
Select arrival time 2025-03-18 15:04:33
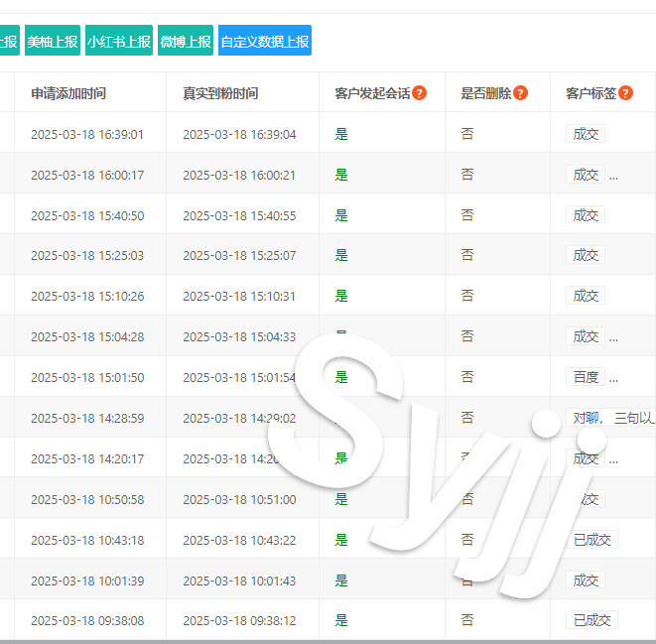click(x=239, y=336)
